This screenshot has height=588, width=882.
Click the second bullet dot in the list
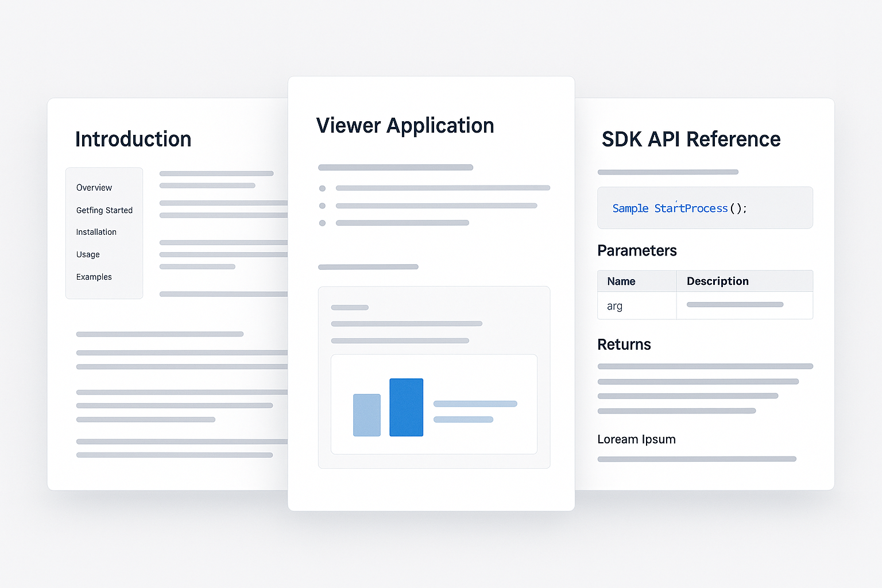click(x=323, y=206)
